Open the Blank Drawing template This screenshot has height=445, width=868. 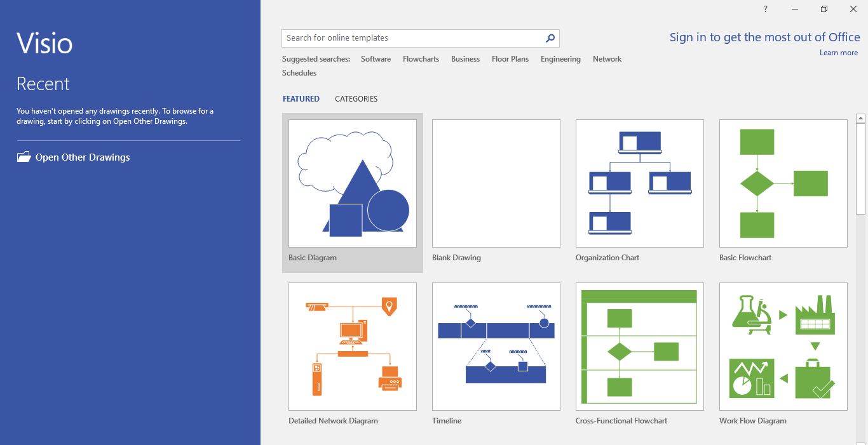496,183
